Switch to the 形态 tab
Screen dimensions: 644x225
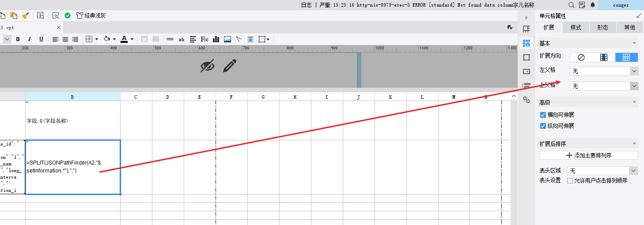[603, 27]
